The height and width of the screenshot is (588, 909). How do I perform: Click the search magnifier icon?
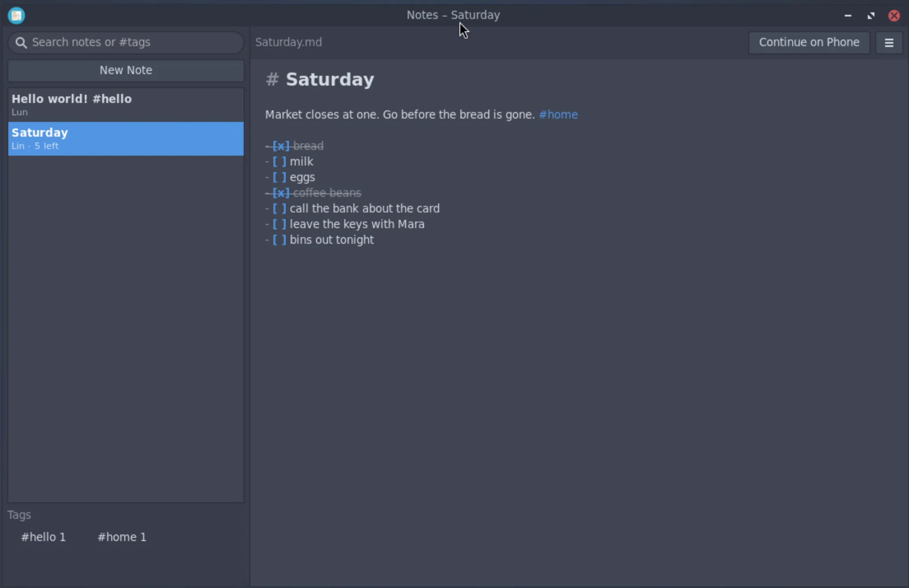coord(21,42)
